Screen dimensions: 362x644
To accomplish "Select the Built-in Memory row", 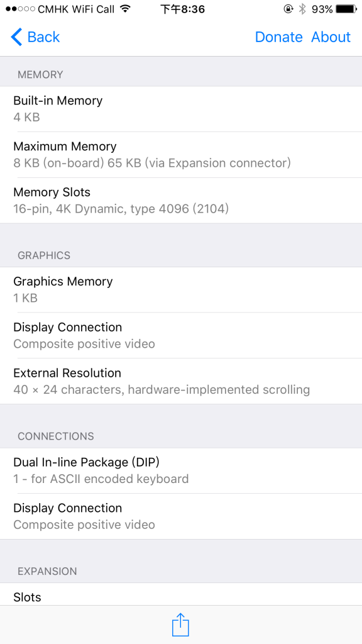I will 181,109.
